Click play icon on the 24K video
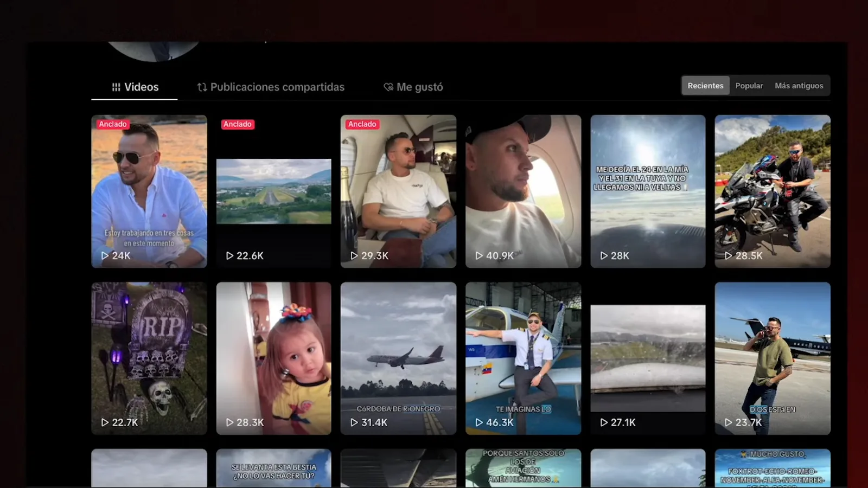Screen dimensions: 868x488 (105, 255)
